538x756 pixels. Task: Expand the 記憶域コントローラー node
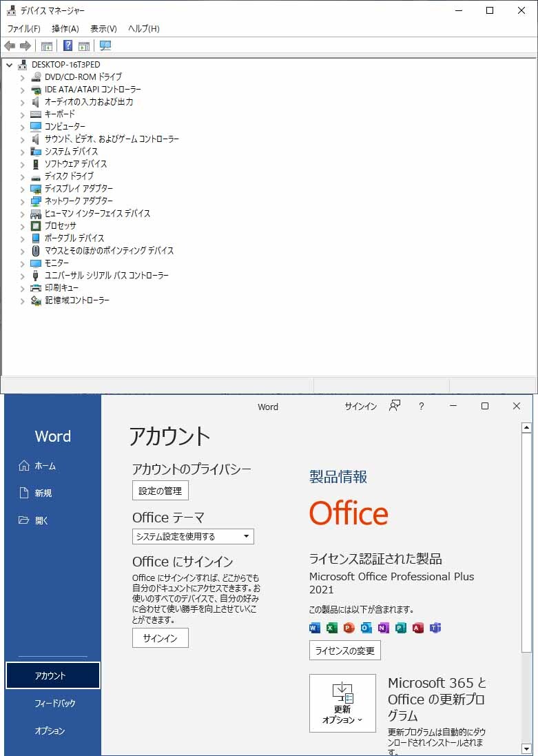[x=22, y=300]
